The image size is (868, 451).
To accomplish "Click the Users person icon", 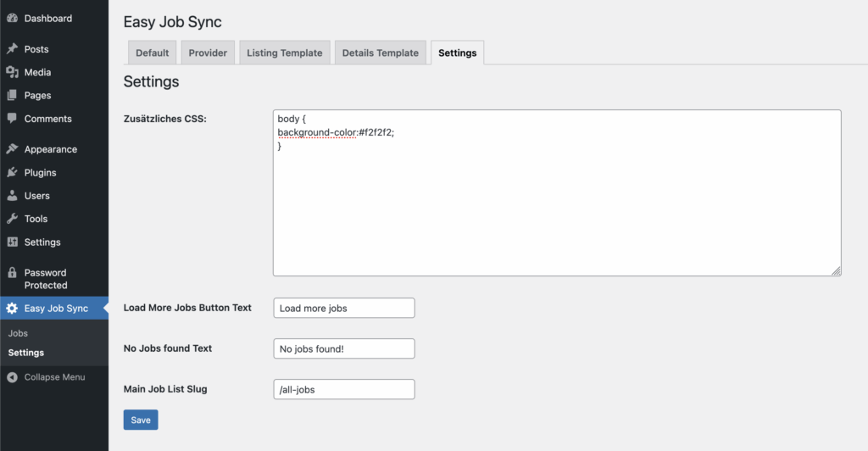I will pyautogui.click(x=12, y=195).
